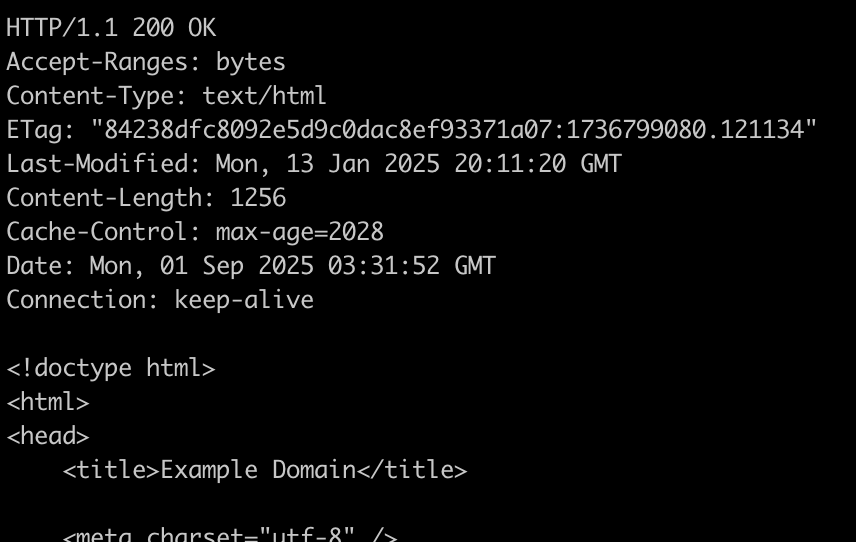The height and width of the screenshot is (542, 856).
Task: Click the max-age=2028 value
Action: tap(300, 232)
